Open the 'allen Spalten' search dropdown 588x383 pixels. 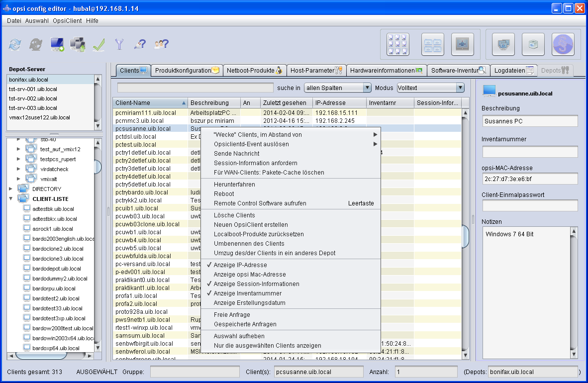[338, 88]
